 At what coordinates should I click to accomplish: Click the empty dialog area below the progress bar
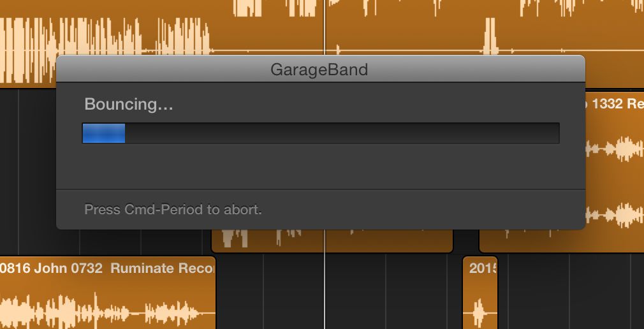(319, 167)
